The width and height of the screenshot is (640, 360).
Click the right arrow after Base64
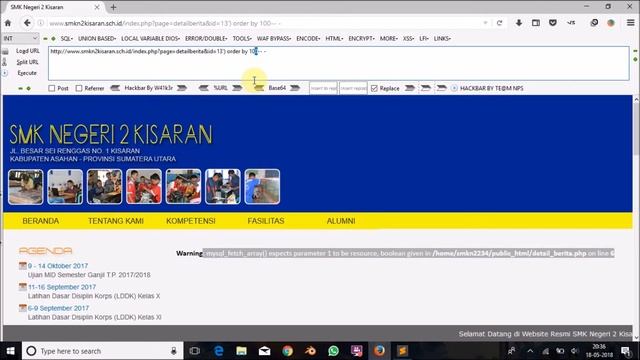tap(295, 88)
